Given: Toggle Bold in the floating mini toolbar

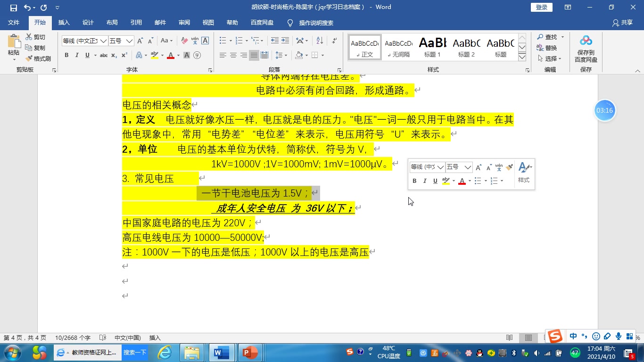Looking at the screenshot, I should coord(414,181).
